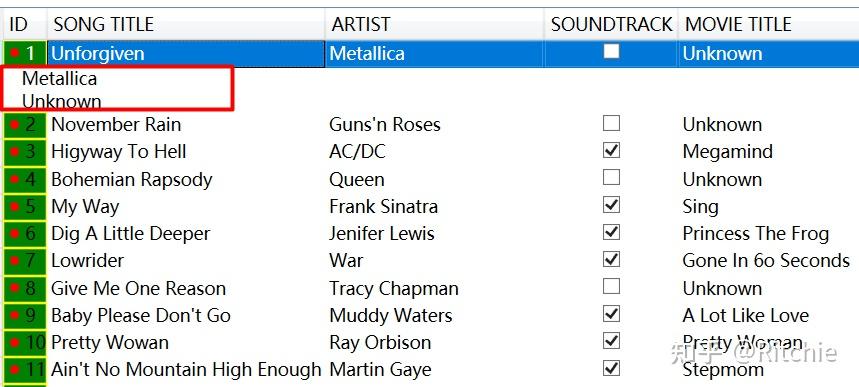
Task: Toggle Soundtrack checkbox for Give Me One Reason
Action: pyautogui.click(x=611, y=286)
